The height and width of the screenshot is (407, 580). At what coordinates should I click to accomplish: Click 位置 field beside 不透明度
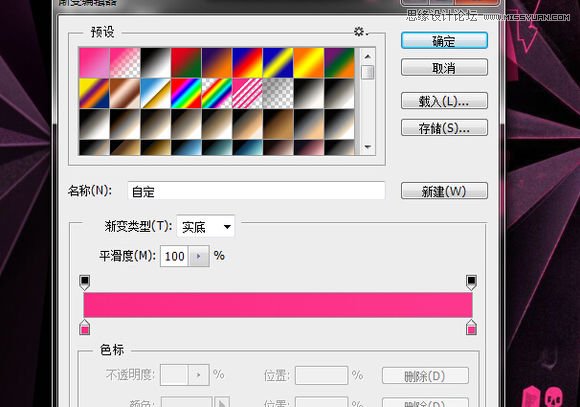click(x=321, y=375)
